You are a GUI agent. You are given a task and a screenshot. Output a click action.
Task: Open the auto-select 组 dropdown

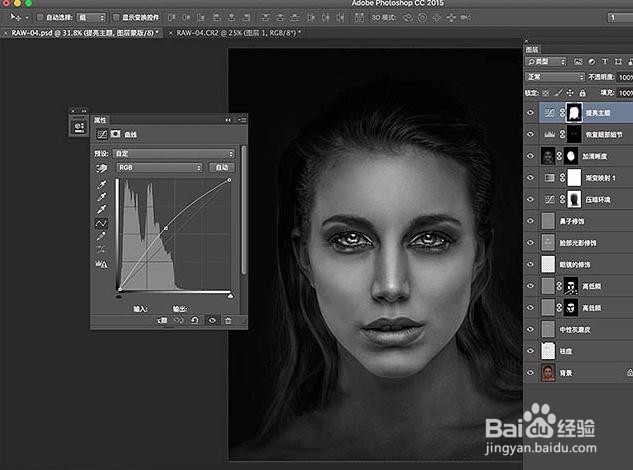[x=91, y=17]
